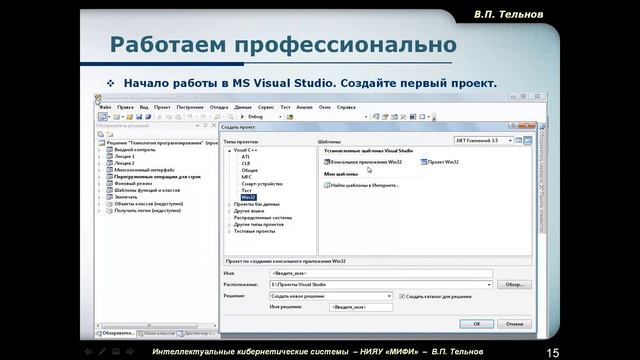The image size is (640, 360).
Task: Open the Debug configuration dropdown
Action: pos(280,117)
